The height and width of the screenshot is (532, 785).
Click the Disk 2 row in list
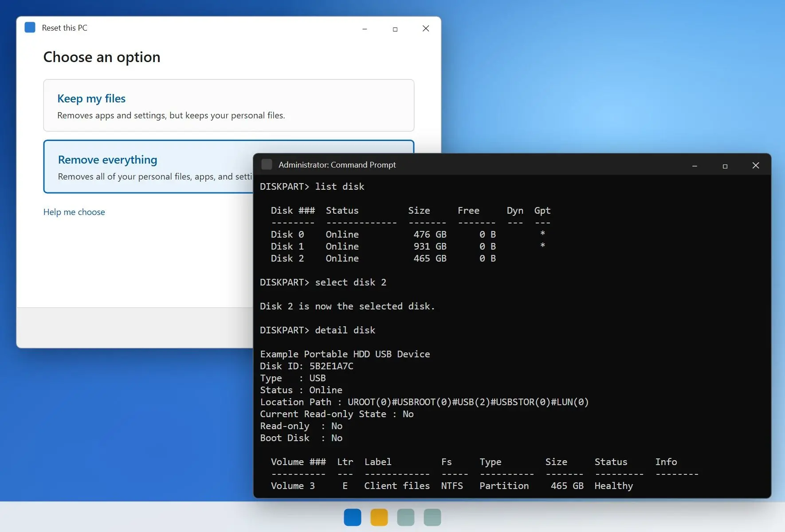384,258
